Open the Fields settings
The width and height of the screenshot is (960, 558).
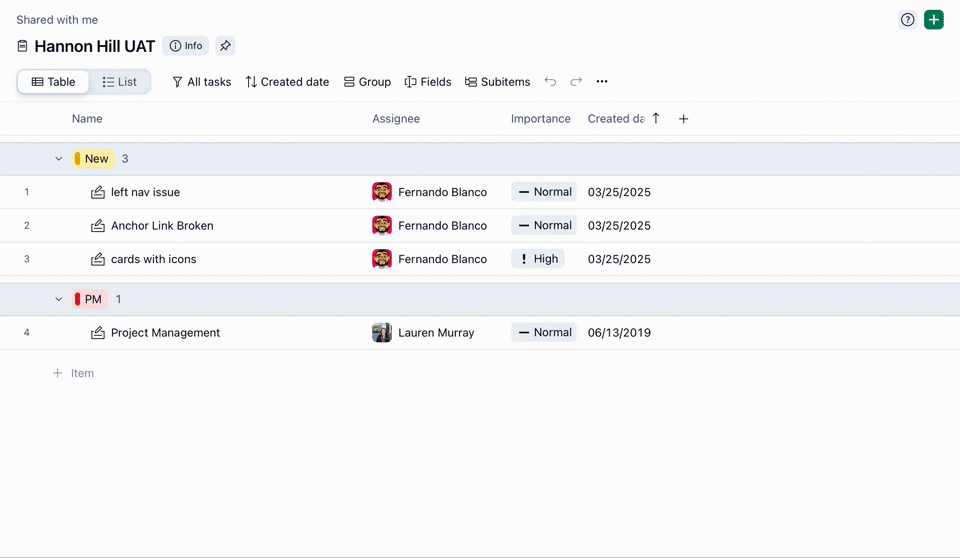tap(428, 82)
